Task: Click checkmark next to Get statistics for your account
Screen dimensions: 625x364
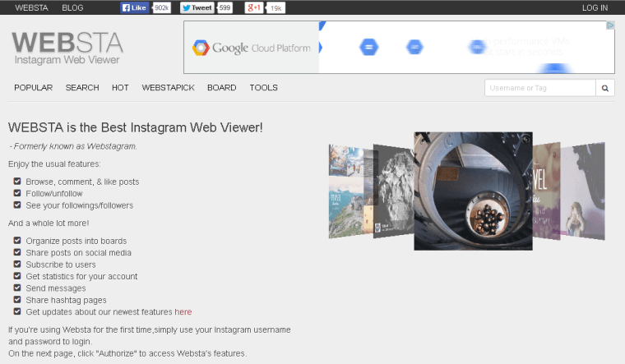Action: click(x=17, y=276)
